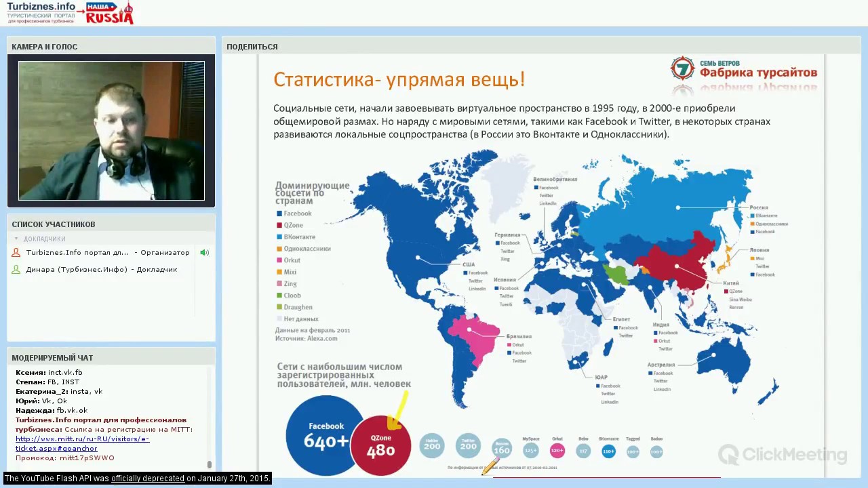Click the Китай label on the map
868x488 pixels.
click(731, 283)
